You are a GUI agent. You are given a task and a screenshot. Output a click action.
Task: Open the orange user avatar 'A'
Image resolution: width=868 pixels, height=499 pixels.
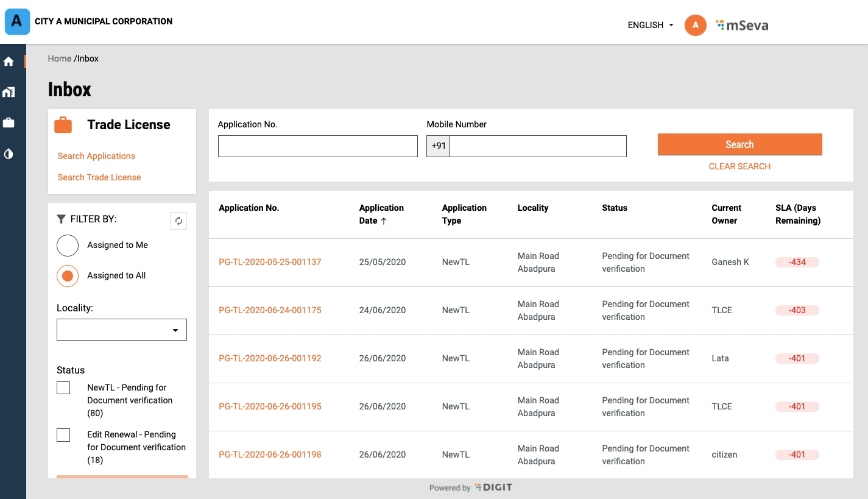tap(695, 25)
